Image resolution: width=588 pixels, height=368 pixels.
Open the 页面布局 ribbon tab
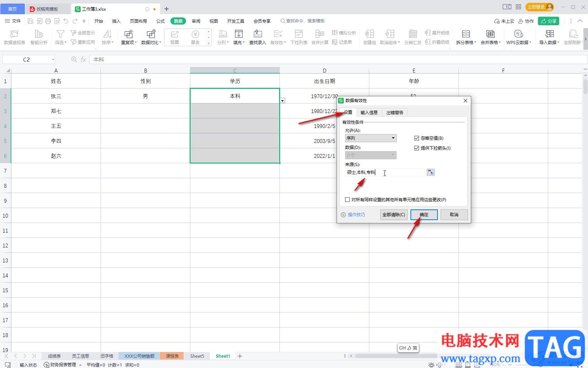[138, 21]
